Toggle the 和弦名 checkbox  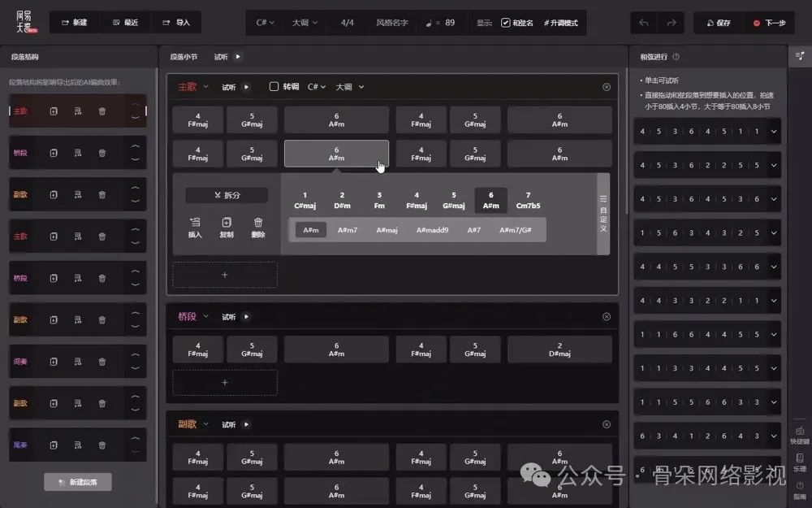506,23
